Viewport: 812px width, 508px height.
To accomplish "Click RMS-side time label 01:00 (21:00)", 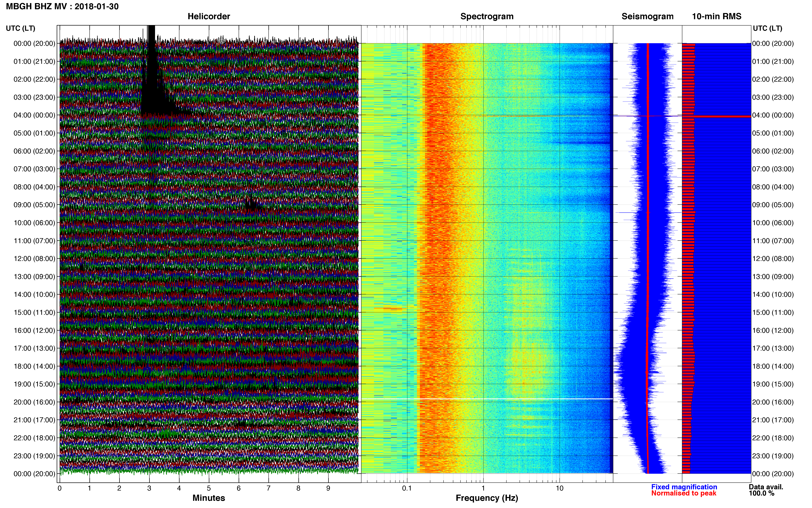I will point(773,62).
